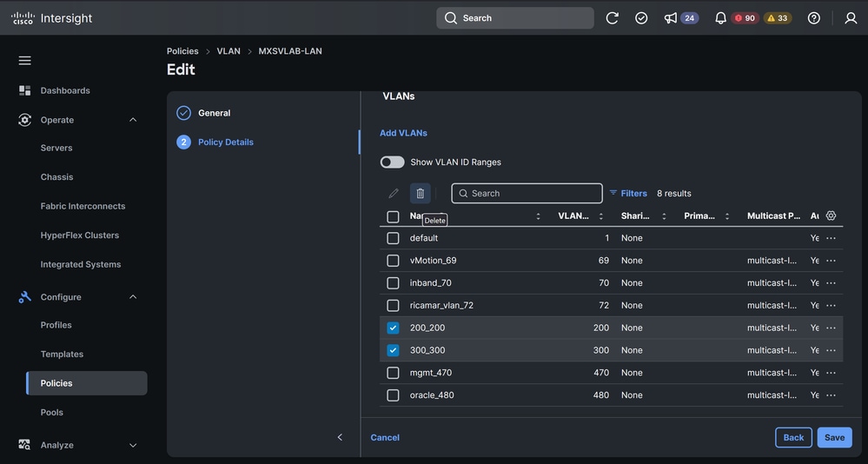The image size is (868, 464).
Task: Click the trash Delete icon
Action: pyautogui.click(x=421, y=193)
